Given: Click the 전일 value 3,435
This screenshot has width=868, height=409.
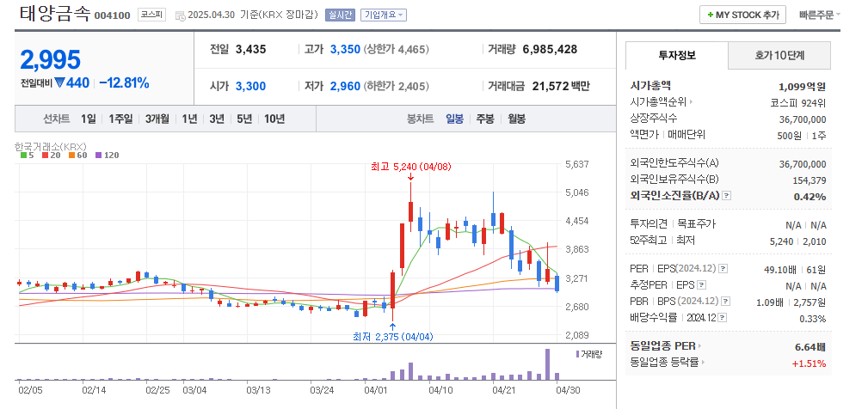Looking at the screenshot, I should [251, 49].
